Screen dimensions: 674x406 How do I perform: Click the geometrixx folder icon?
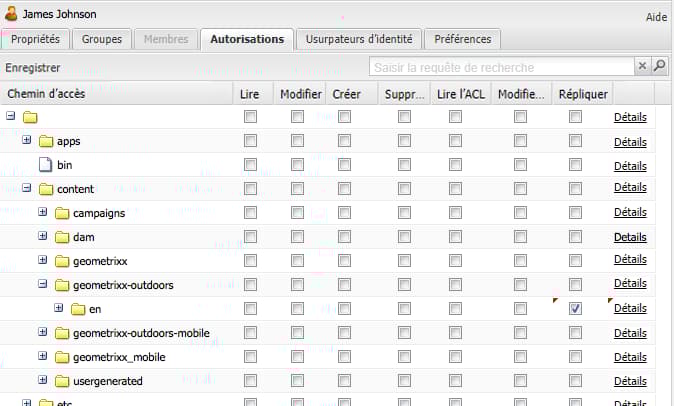(62, 261)
